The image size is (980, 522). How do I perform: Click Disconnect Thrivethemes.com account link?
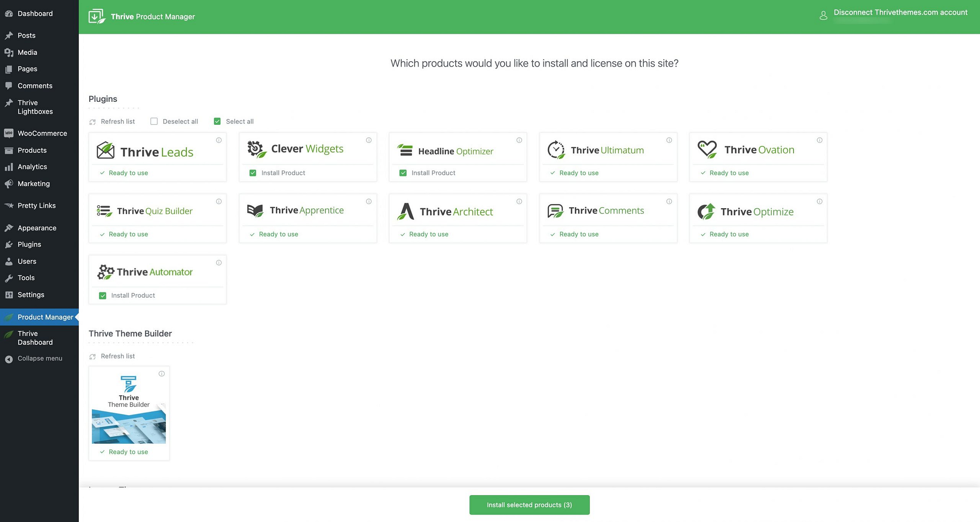point(900,13)
